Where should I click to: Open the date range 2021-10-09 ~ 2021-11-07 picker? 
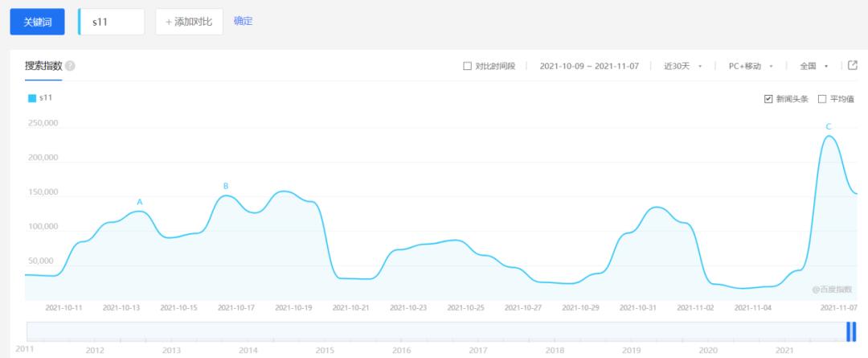[589, 66]
